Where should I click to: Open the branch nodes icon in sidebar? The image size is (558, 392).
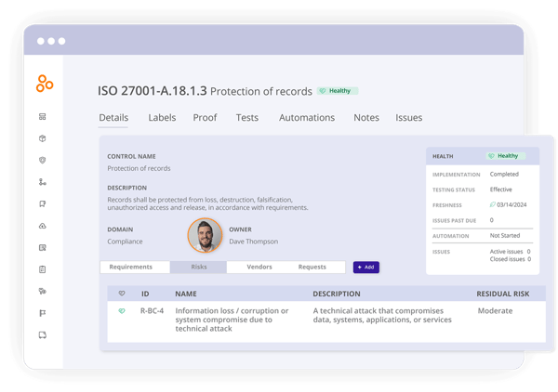[x=43, y=182]
